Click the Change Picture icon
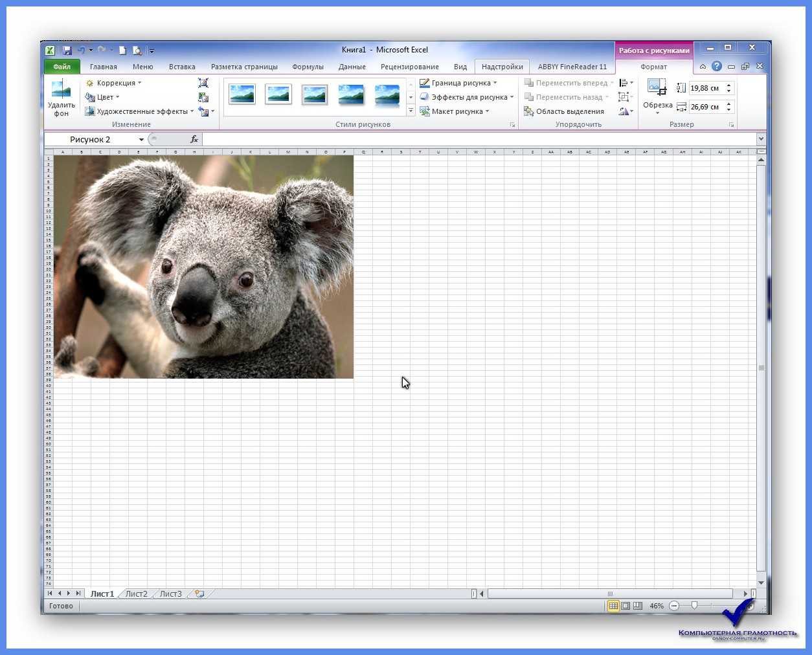The height and width of the screenshot is (655, 812). point(203,97)
